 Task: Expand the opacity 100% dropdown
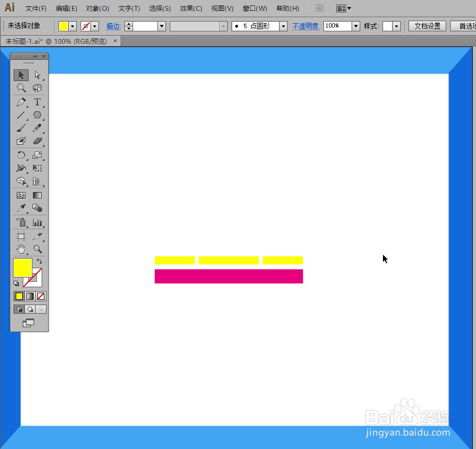(356, 27)
